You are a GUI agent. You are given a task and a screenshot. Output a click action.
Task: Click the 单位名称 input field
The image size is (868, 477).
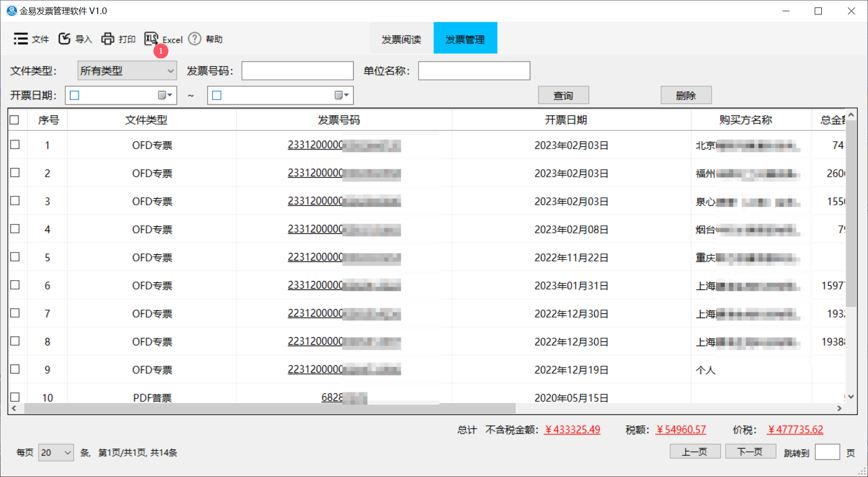pos(474,71)
